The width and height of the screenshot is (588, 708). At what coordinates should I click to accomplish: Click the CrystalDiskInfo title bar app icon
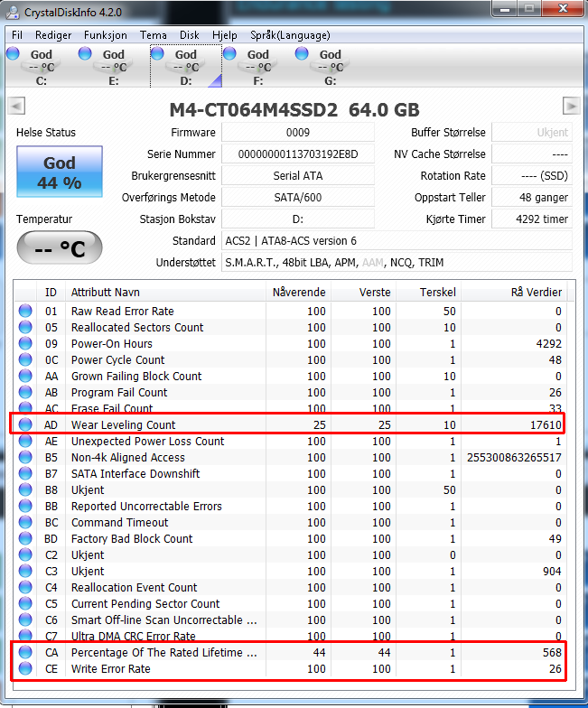pyautogui.click(x=13, y=13)
